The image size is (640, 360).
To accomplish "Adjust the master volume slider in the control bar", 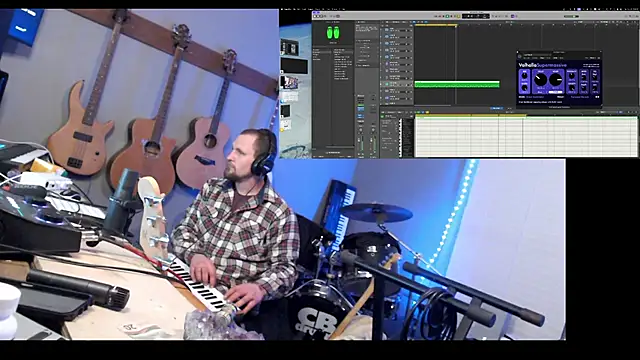I will coord(571,16).
